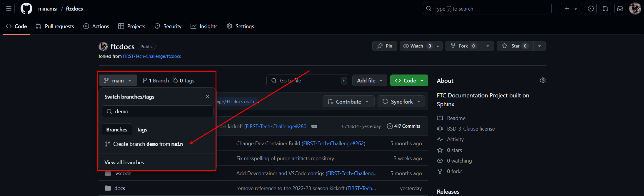
Task: Pin the ftcdocs repository
Action: [385, 46]
